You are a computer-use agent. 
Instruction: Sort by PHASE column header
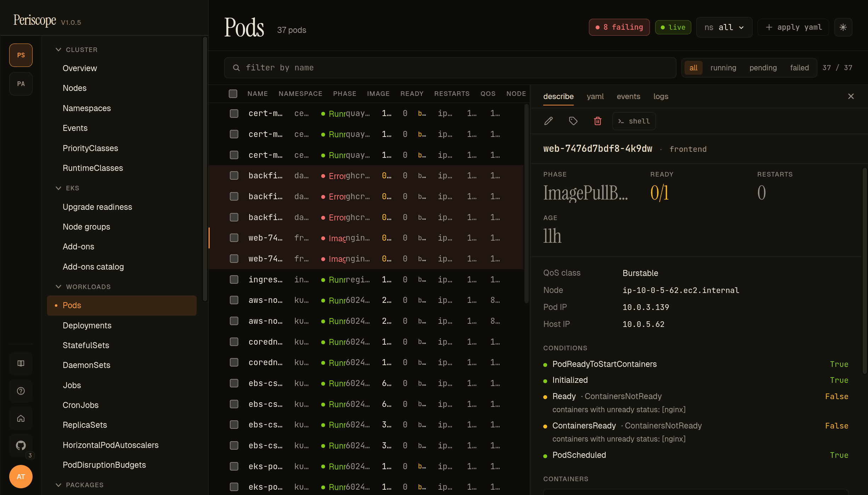pos(345,94)
